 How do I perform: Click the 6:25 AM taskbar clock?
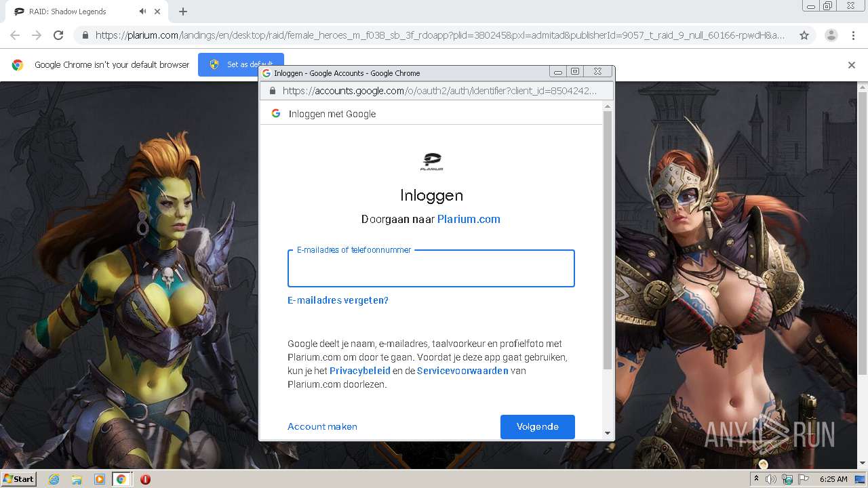(833, 479)
